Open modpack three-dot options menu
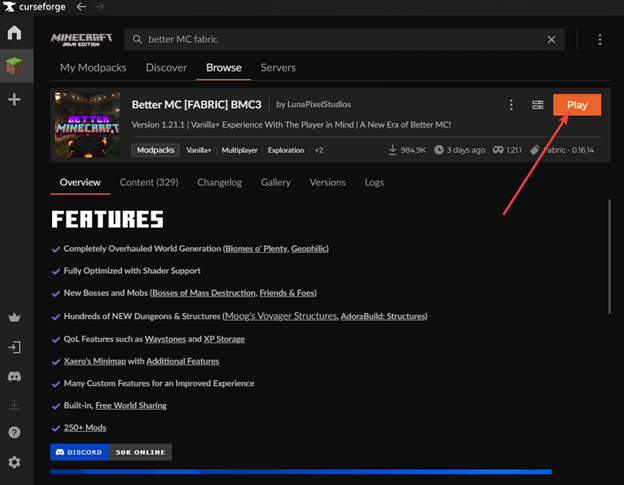Viewport: 624px width, 485px height. click(x=511, y=105)
